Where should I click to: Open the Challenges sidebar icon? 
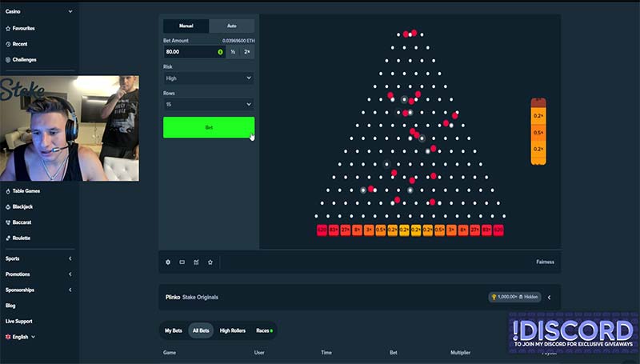coord(8,59)
